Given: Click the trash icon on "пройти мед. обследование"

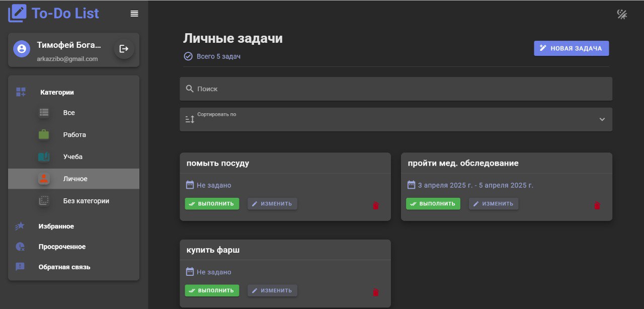Looking at the screenshot, I should point(597,205).
